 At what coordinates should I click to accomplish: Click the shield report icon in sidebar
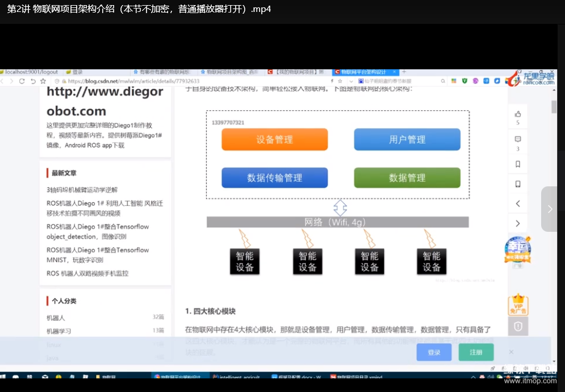point(517,326)
